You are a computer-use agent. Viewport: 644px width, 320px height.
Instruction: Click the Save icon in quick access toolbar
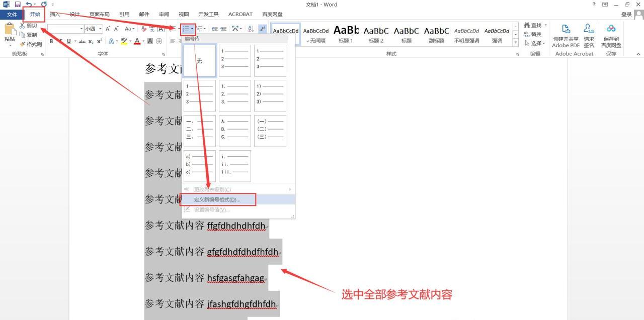point(18,5)
